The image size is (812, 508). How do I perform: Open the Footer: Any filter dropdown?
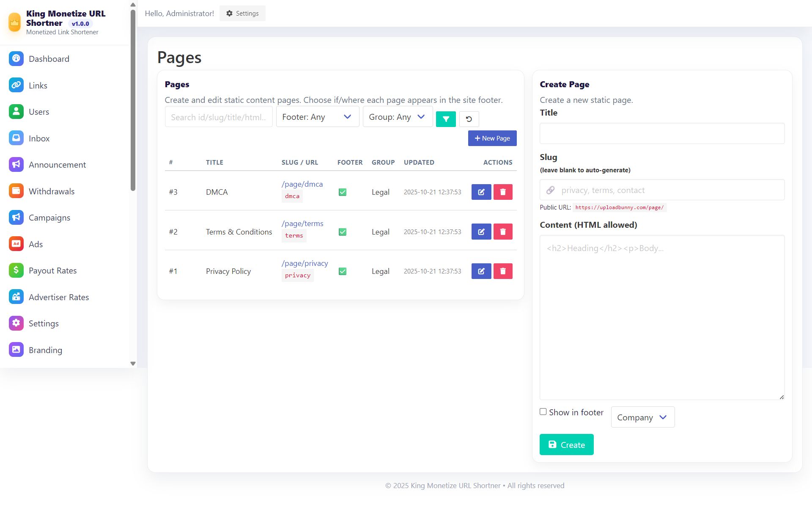coord(317,117)
